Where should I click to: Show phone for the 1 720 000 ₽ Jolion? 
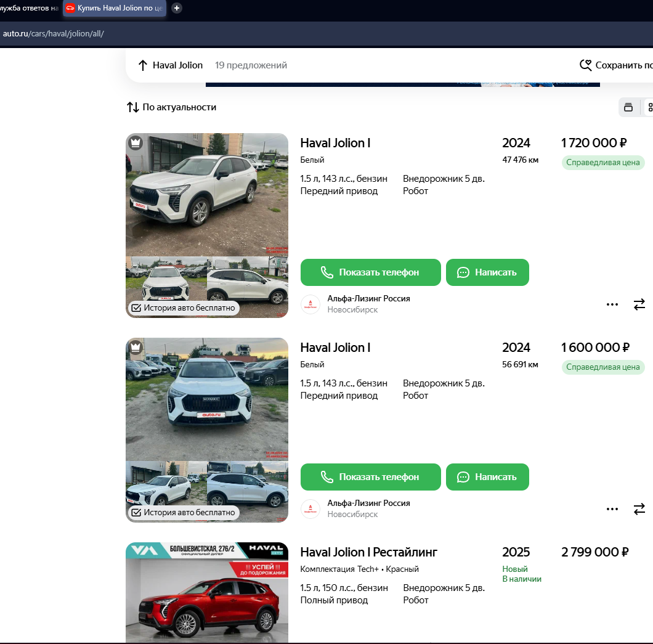[x=371, y=272]
